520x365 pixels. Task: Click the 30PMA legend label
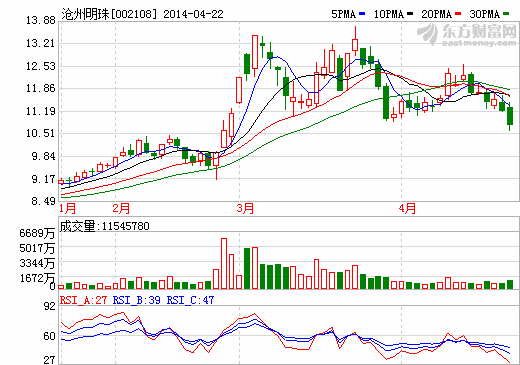point(484,14)
